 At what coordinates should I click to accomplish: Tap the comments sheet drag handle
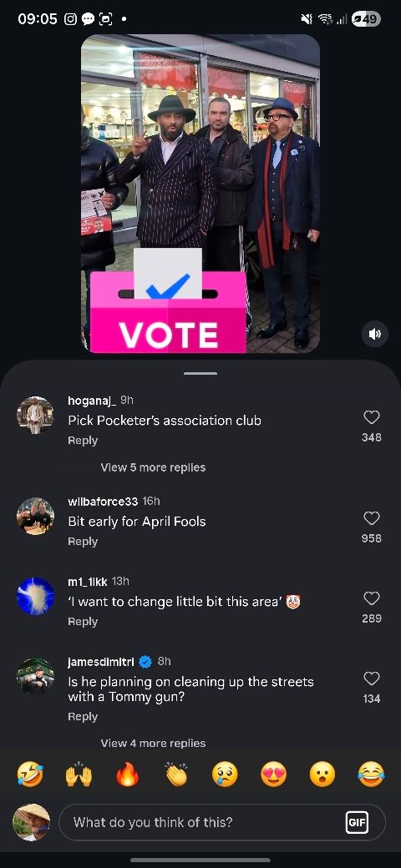click(200, 374)
